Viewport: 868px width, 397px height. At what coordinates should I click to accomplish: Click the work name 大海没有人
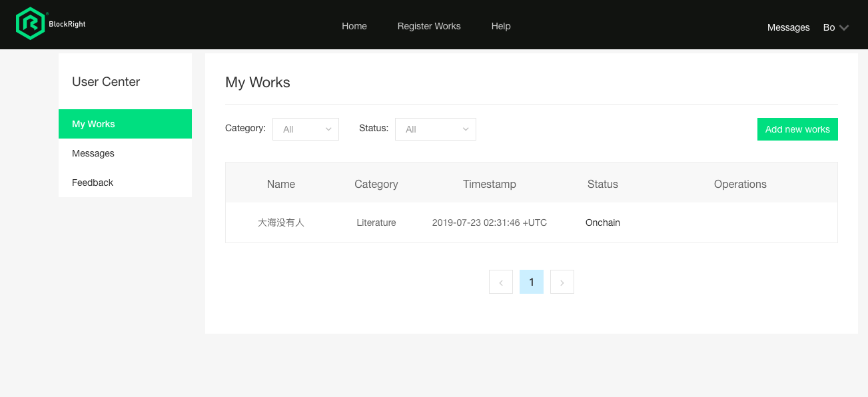pyautogui.click(x=281, y=222)
